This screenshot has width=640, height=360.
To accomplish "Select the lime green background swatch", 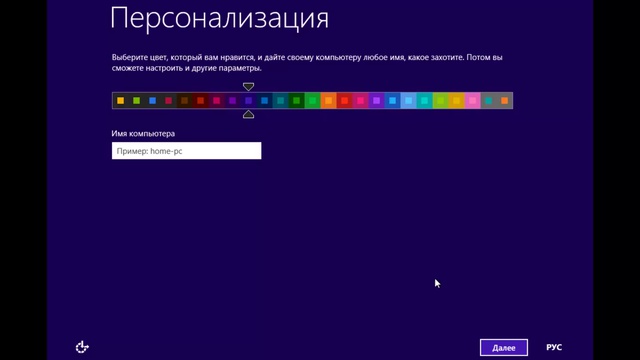I will pyautogui.click(x=440, y=100).
